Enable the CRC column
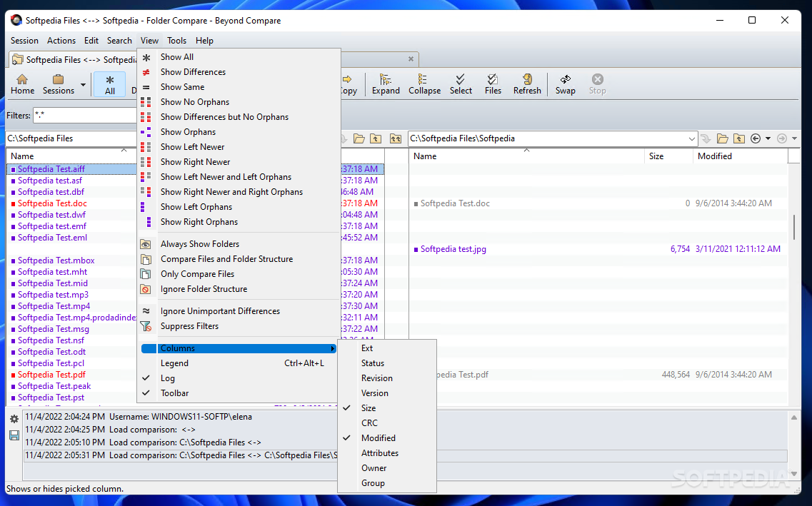 pos(387,423)
